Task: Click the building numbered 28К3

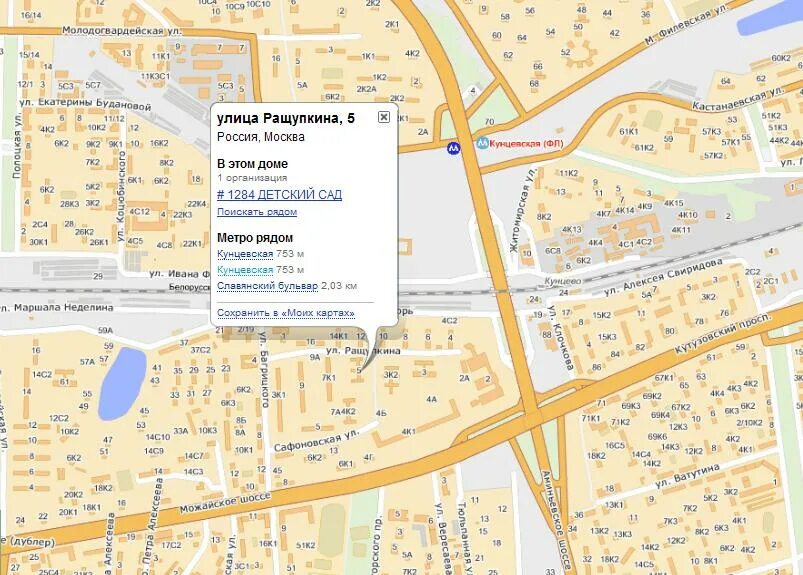Action: coord(70,203)
